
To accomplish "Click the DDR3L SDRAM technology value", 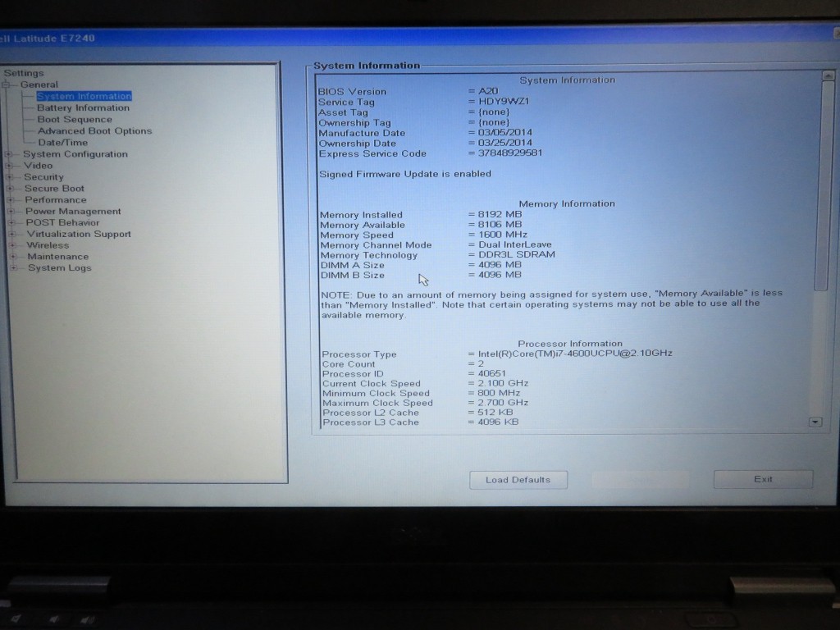I will [x=517, y=254].
